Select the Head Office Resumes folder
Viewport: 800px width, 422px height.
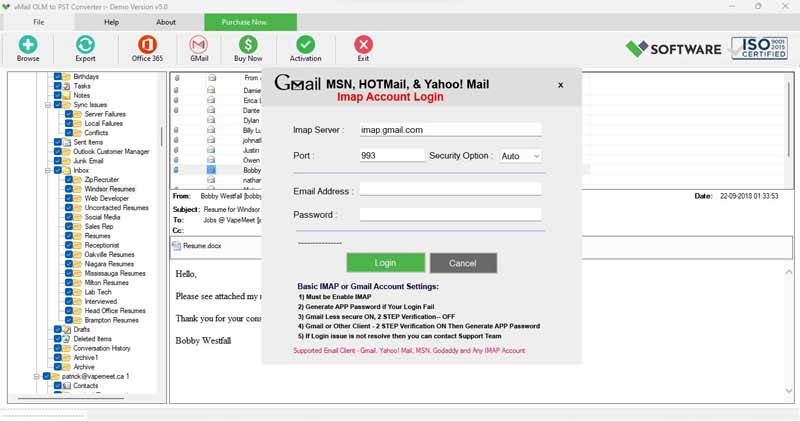tap(115, 311)
